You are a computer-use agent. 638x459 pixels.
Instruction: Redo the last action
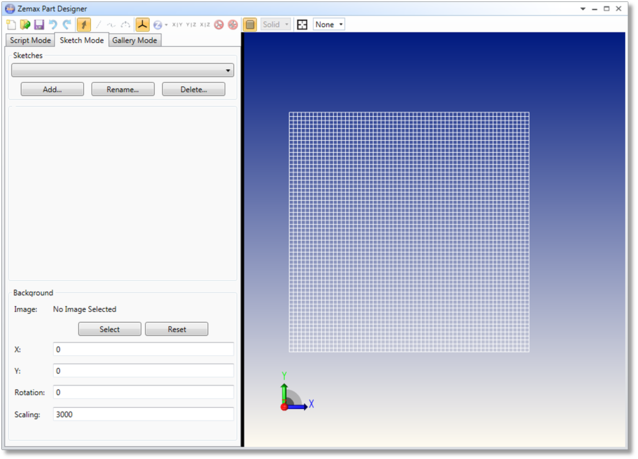[67, 25]
